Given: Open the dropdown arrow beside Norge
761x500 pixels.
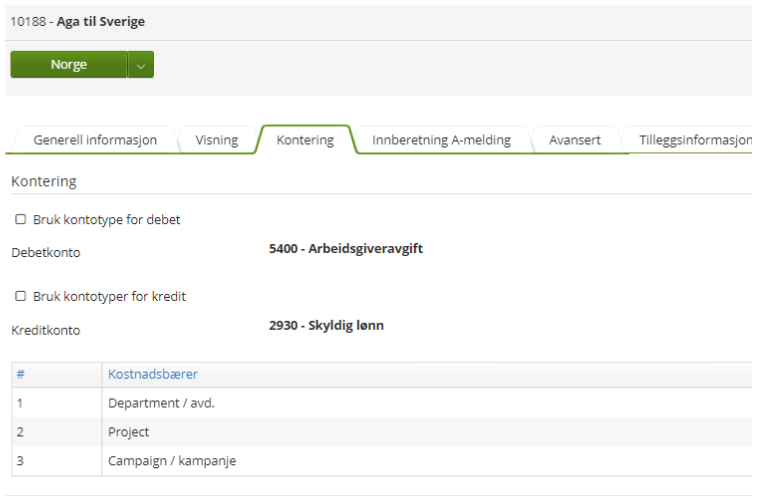Looking at the screenshot, I should (141, 65).
